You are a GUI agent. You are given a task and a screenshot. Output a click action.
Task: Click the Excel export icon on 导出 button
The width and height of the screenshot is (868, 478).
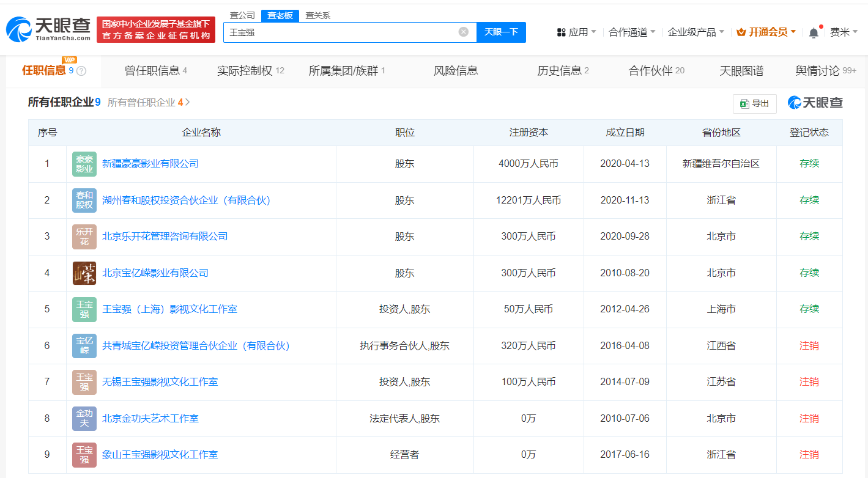click(744, 103)
